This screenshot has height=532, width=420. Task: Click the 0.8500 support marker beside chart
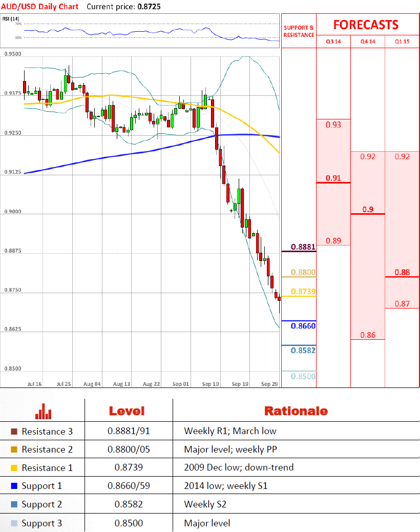click(x=303, y=376)
